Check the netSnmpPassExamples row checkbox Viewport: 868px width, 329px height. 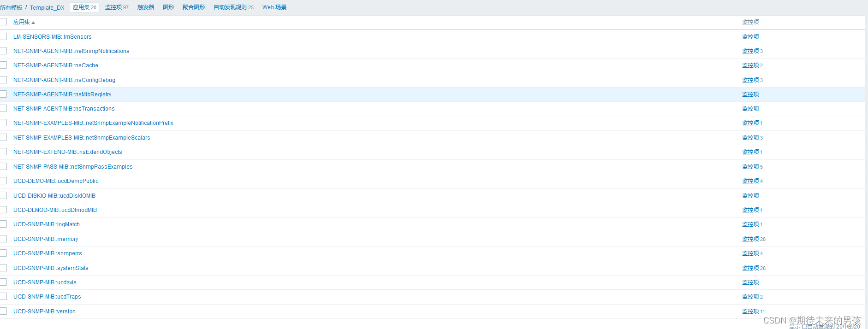pos(3,166)
